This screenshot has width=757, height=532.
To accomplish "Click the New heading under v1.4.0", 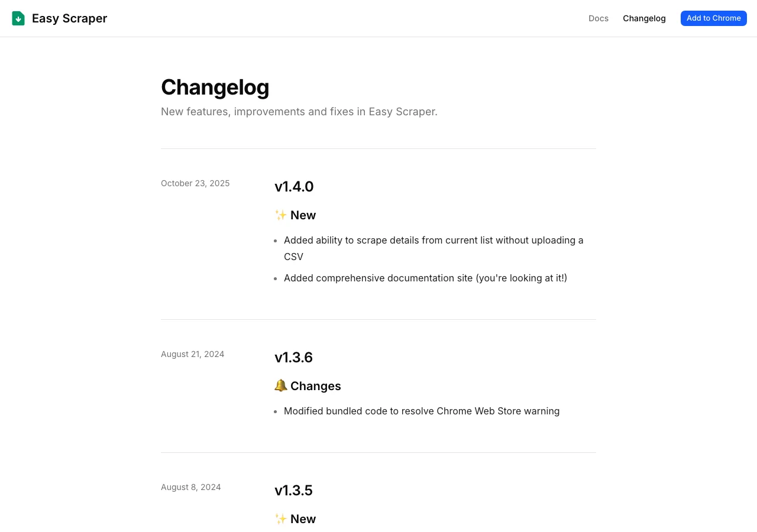I will coord(303,215).
